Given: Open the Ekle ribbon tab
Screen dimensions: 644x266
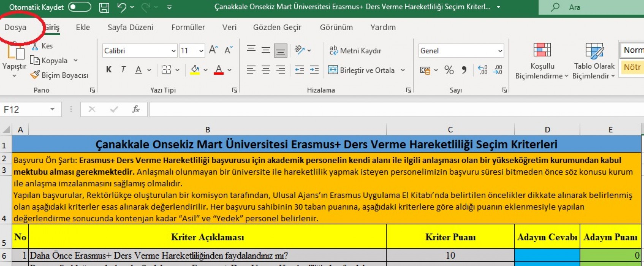Looking at the screenshot, I should 83,27.
